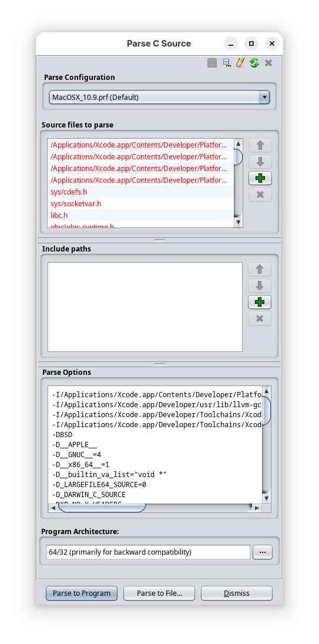The height and width of the screenshot is (644, 319).
Task: Close the Parse C Source window
Action: click(272, 43)
